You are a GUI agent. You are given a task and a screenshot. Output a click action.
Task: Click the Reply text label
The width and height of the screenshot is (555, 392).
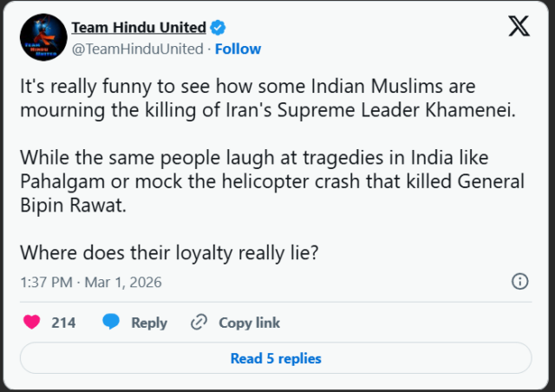149,323
